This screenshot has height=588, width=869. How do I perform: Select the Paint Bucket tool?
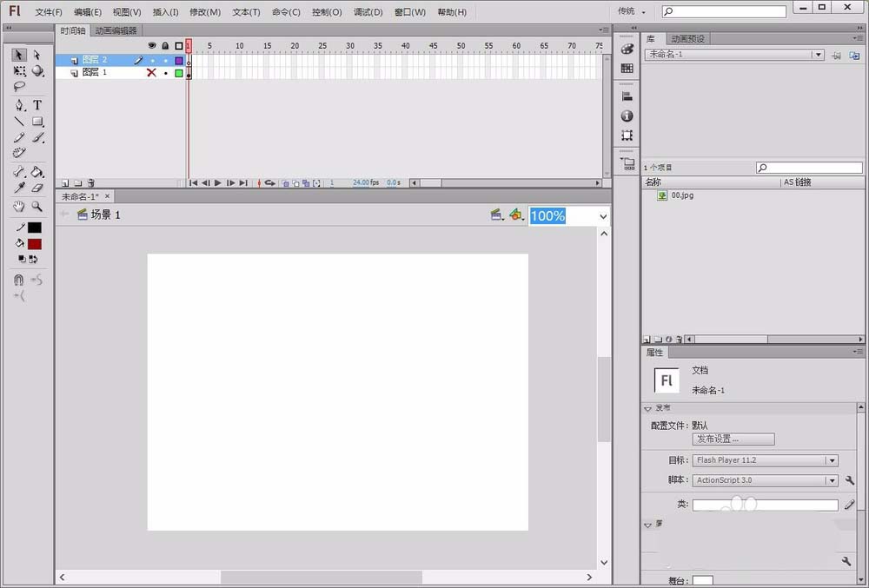(37, 172)
